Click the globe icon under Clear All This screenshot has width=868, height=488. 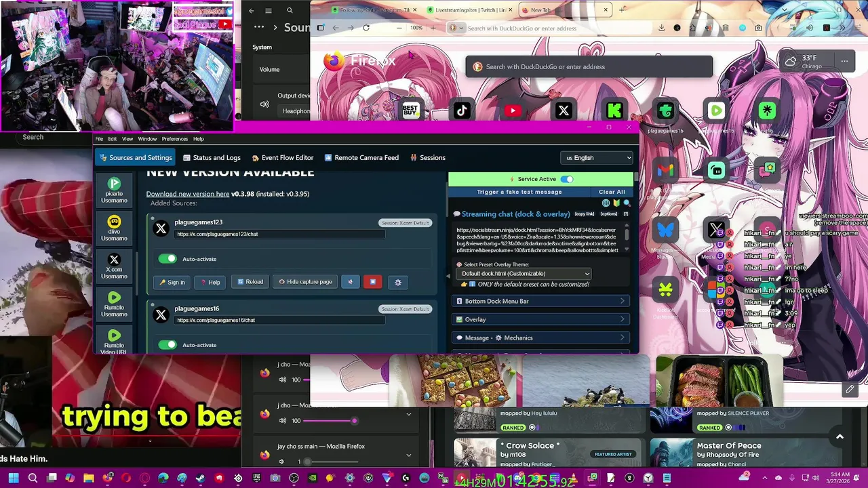[606, 203]
